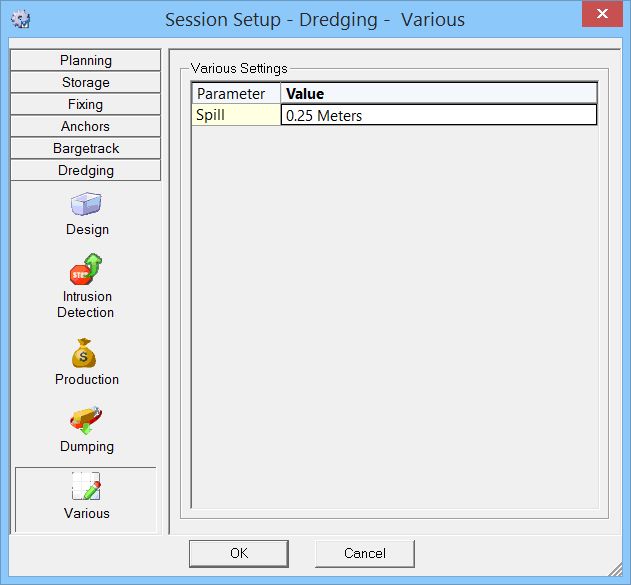Discard changes with Cancel button
This screenshot has width=631, height=585.
click(365, 554)
